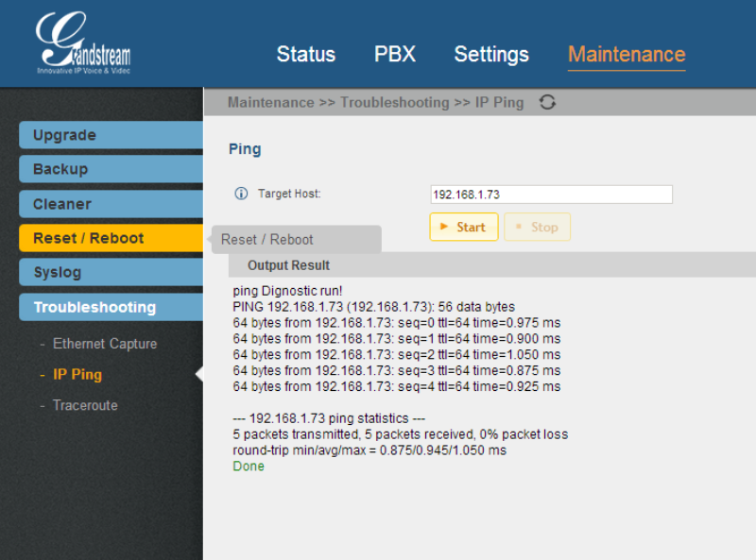Click the Grandstream logo
This screenshot has width=756, height=560.
coord(83,44)
